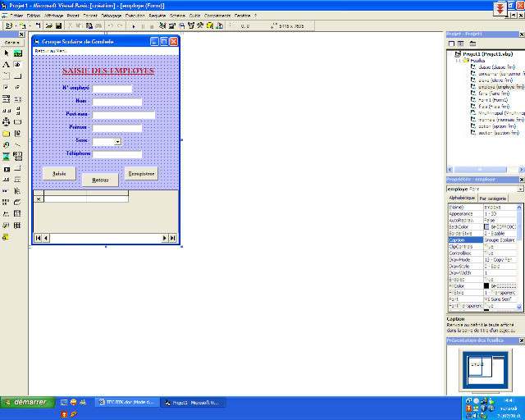Viewport: 525px width, 420px height.
Task: Open the Sexe combo box dropdown
Action: click(118, 141)
